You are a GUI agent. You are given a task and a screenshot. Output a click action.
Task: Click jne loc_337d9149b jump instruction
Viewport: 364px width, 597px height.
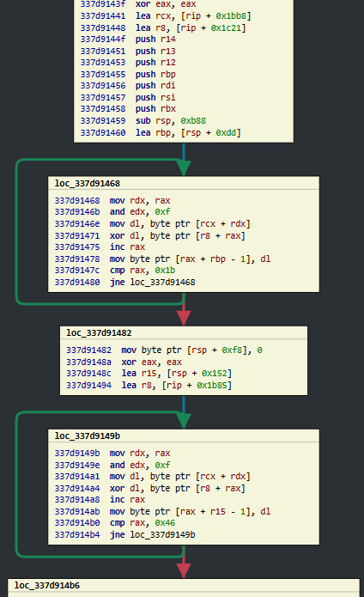pos(124,534)
